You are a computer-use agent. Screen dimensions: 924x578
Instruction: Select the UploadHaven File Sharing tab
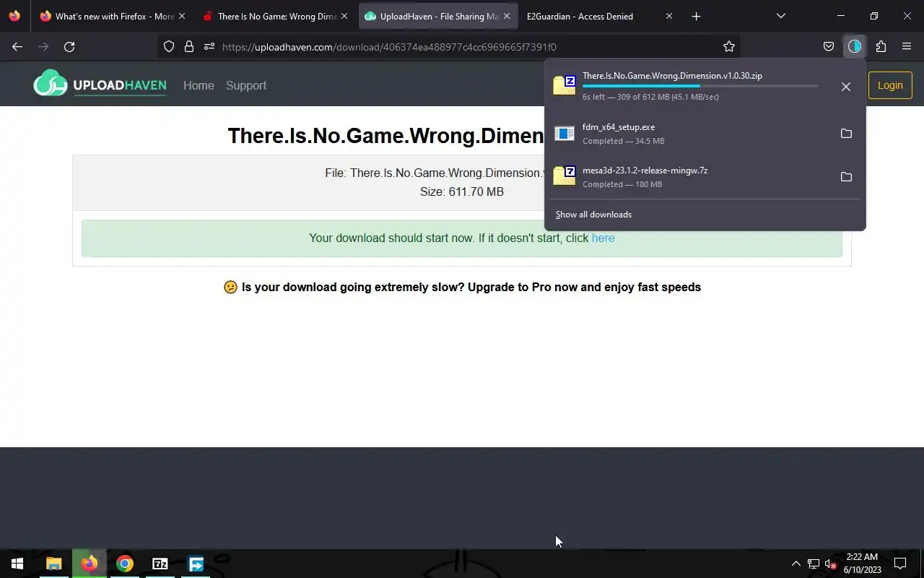(438, 16)
